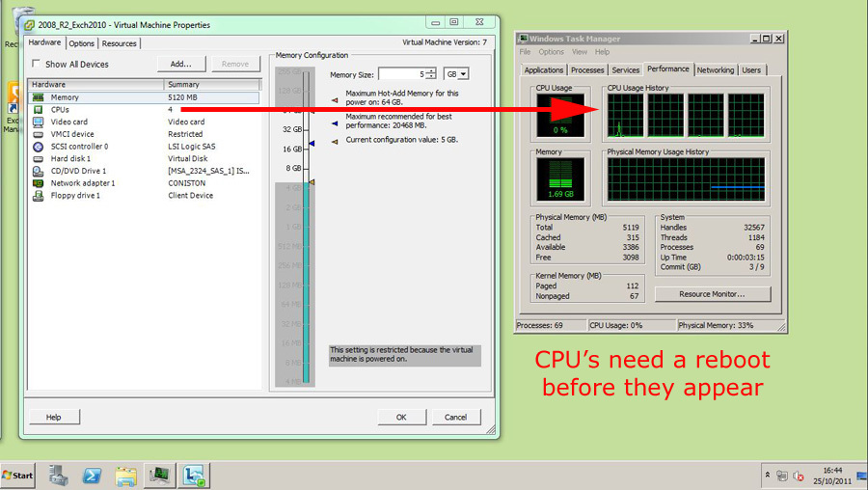The width and height of the screenshot is (868, 490).
Task: Open the Networking tab in Task Manager
Action: click(716, 70)
